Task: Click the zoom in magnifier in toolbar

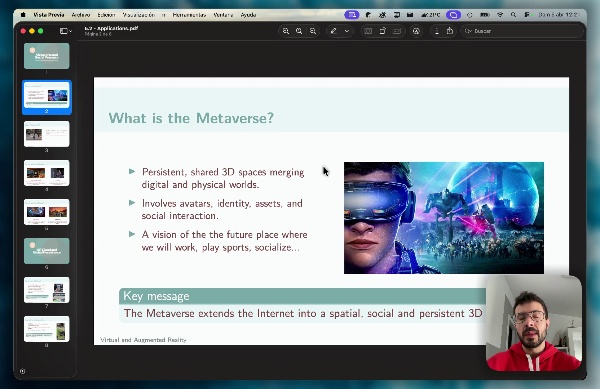Action: (x=313, y=31)
